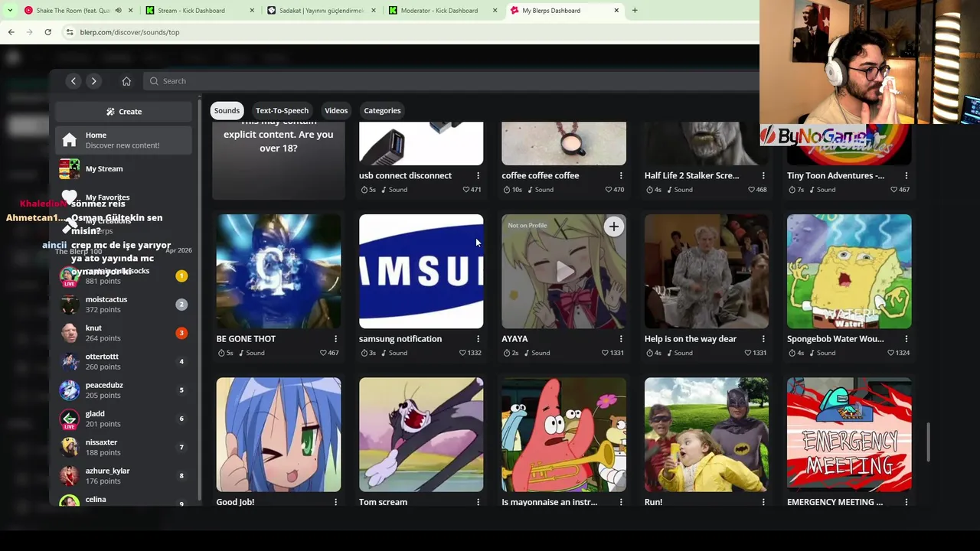This screenshot has height=551, width=980.
Task: Open the more menu for Half Life 2 Stalker
Action: point(763,176)
